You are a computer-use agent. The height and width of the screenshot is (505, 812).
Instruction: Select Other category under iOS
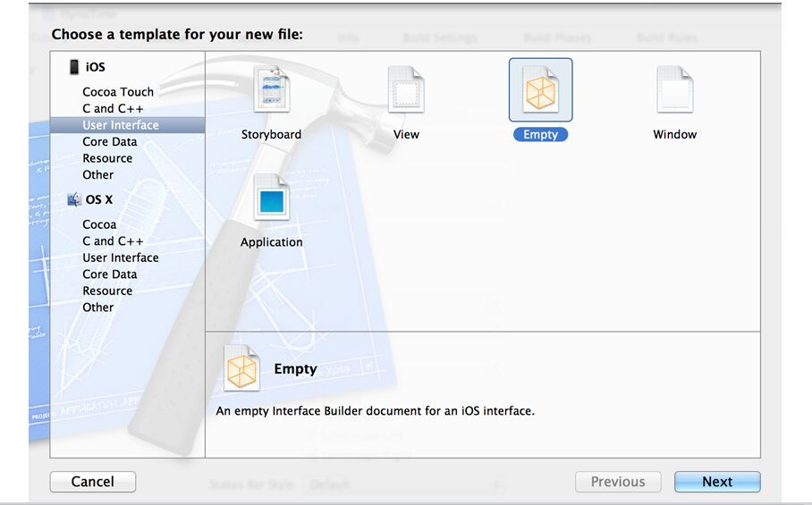pyautogui.click(x=97, y=174)
